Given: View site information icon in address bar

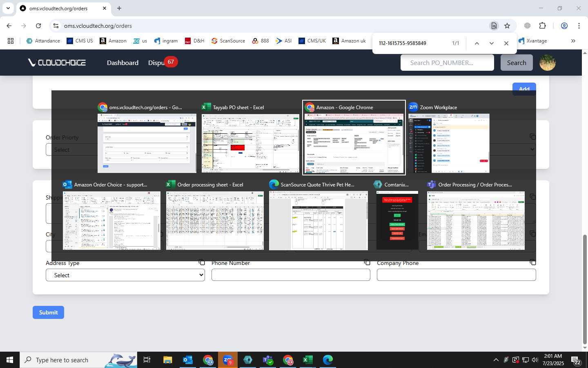Looking at the screenshot, I should point(56,26).
